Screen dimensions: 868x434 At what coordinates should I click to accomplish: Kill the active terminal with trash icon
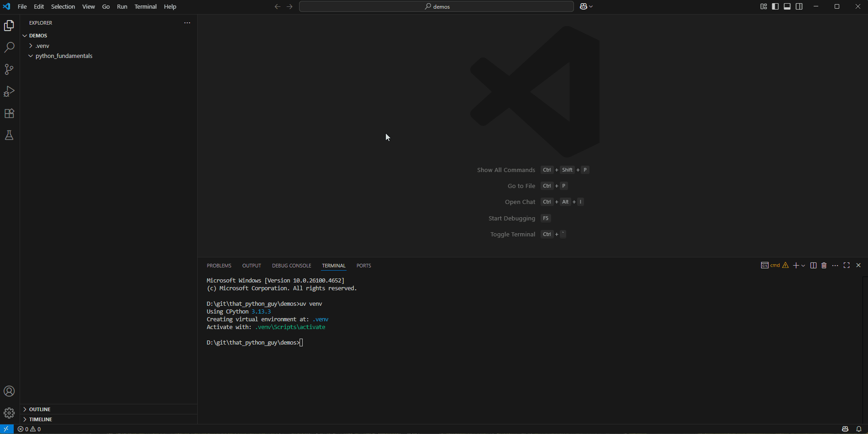pyautogui.click(x=824, y=265)
